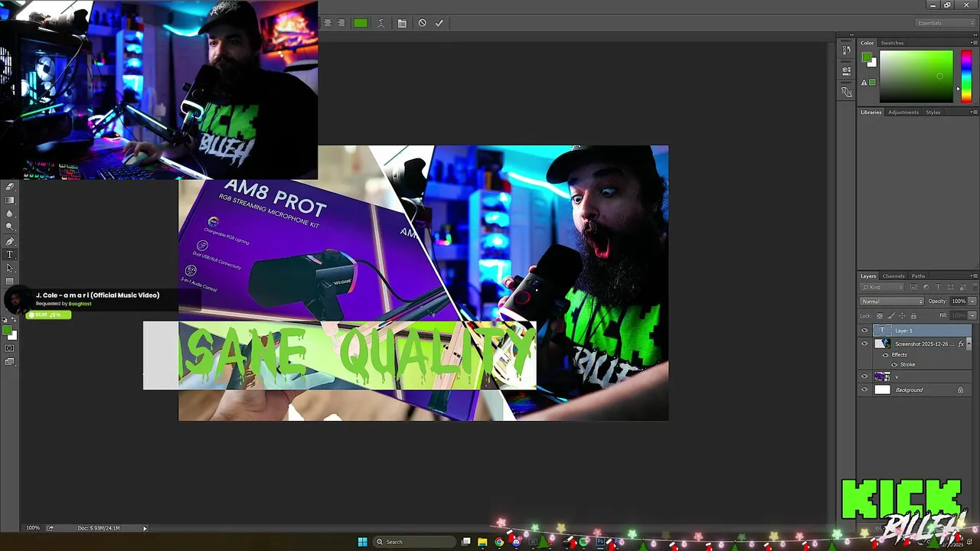The image size is (980, 551).
Task: Open the Properties panel icon in dock
Action: point(846,70)
